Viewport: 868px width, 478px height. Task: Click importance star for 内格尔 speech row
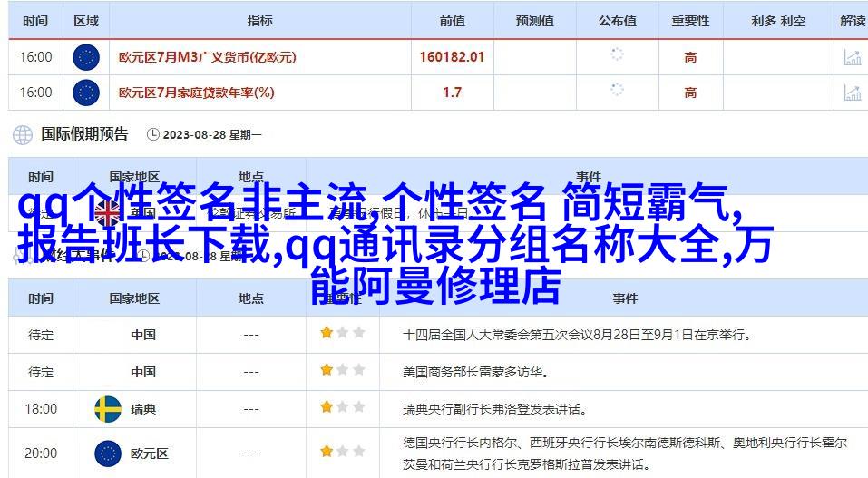(327, 452)
